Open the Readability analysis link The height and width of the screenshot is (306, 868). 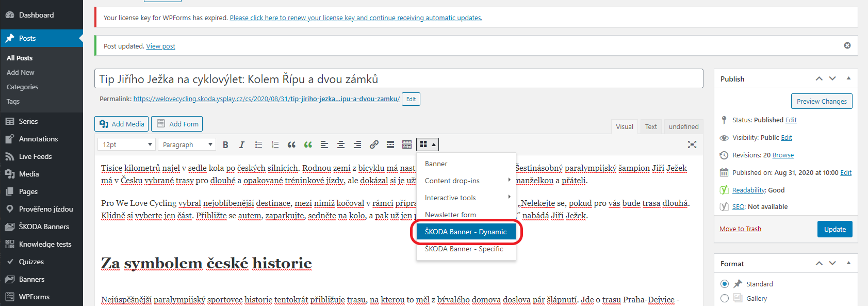749,190
